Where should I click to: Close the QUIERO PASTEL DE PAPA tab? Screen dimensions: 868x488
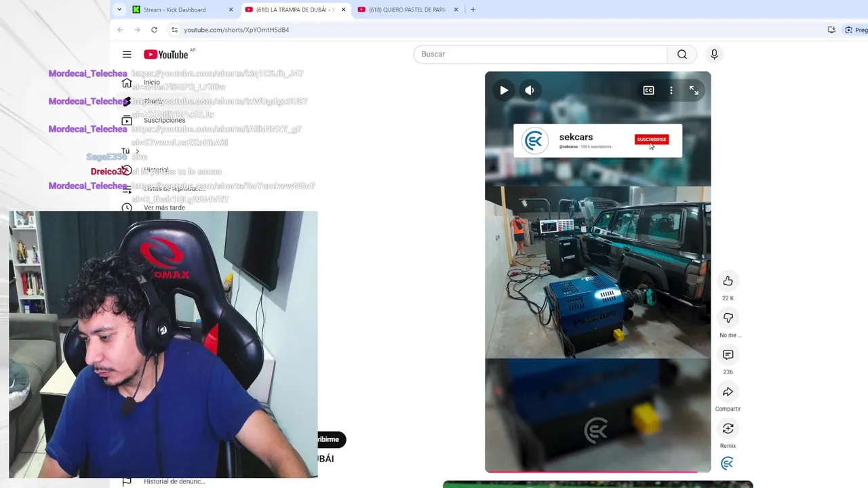click(456, 9)
